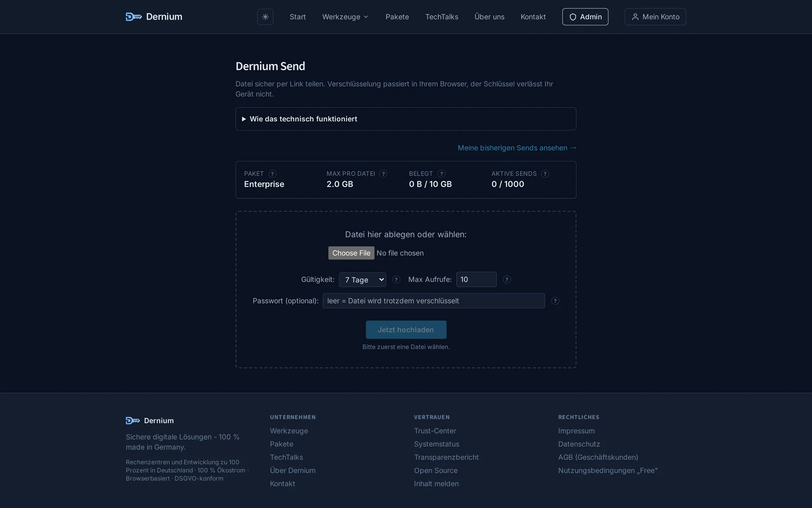Go to the Pakete page

point(397,17)
